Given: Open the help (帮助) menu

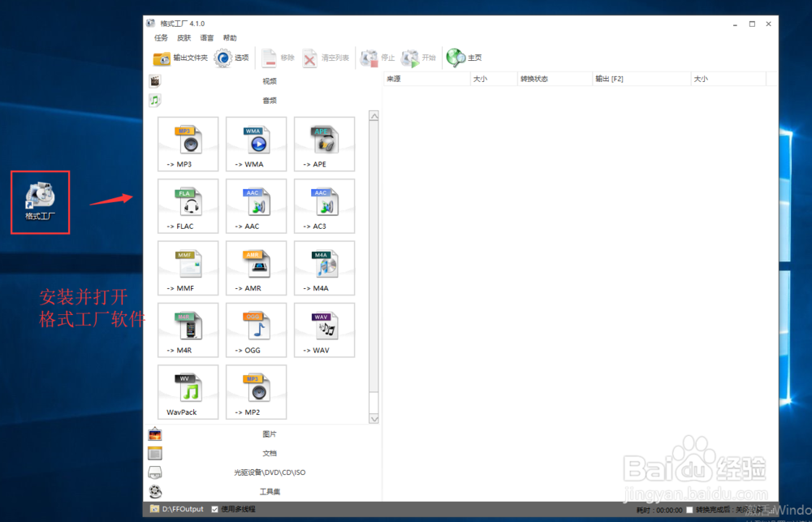Looking at the screenshot, I should click(x=230, y=38).
